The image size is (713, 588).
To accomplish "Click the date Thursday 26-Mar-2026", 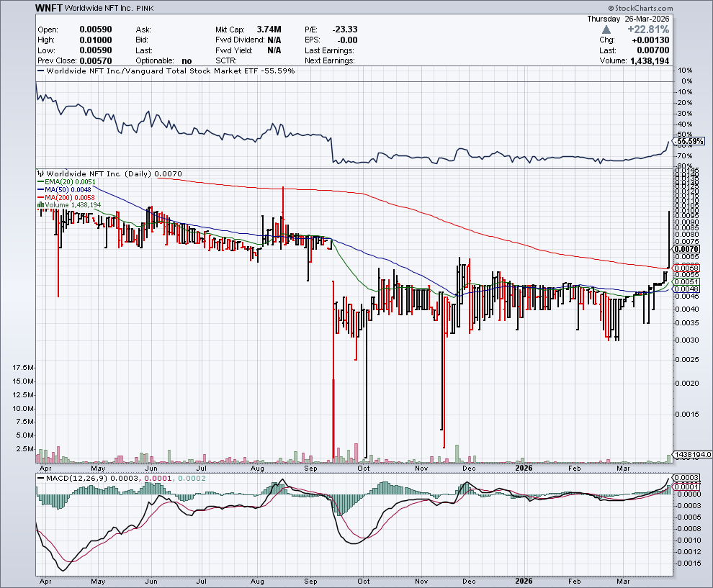I will [628, 19].
